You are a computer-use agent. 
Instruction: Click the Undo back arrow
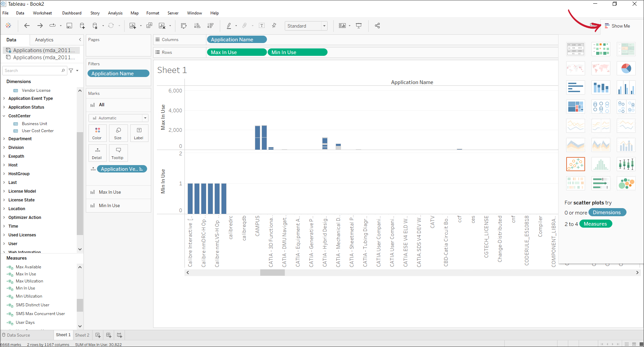coord(27,26)
